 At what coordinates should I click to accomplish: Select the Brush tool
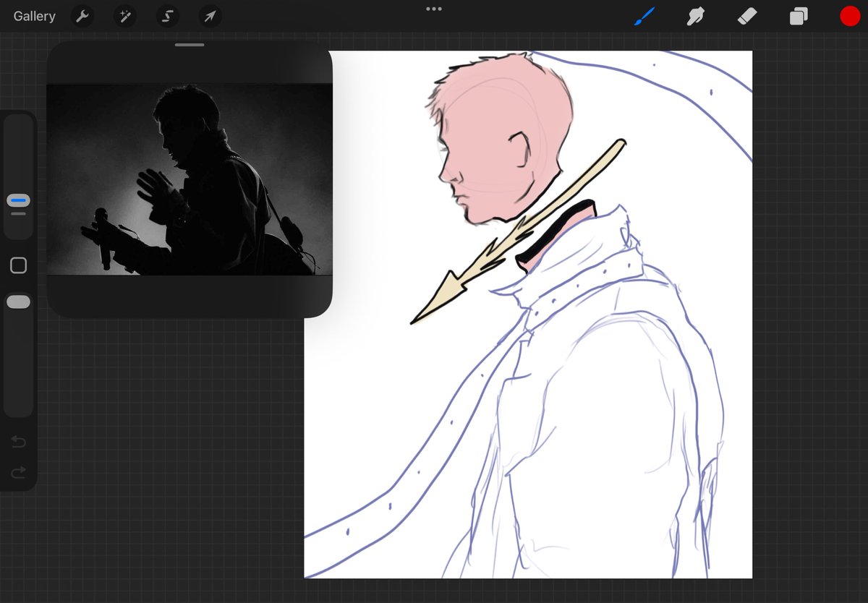pos(644,16)
